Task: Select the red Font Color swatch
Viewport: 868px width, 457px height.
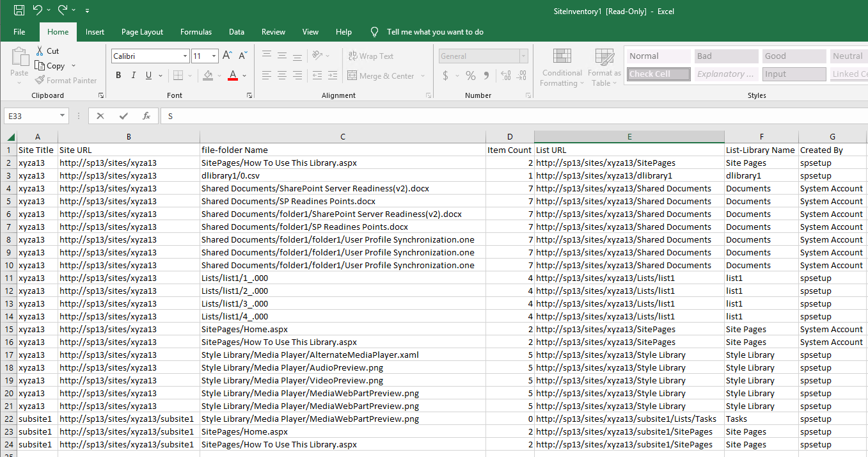Action: 233,75
